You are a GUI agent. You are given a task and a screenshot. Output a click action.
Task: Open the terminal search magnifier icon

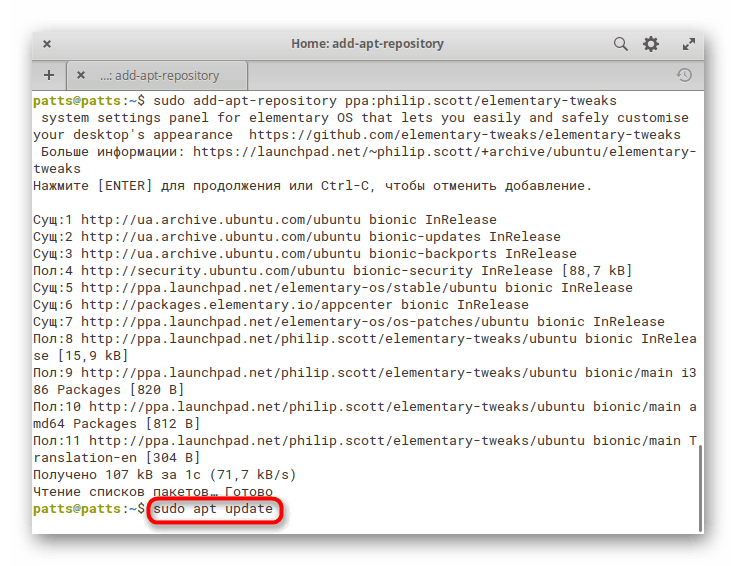[x=621, y=44]
